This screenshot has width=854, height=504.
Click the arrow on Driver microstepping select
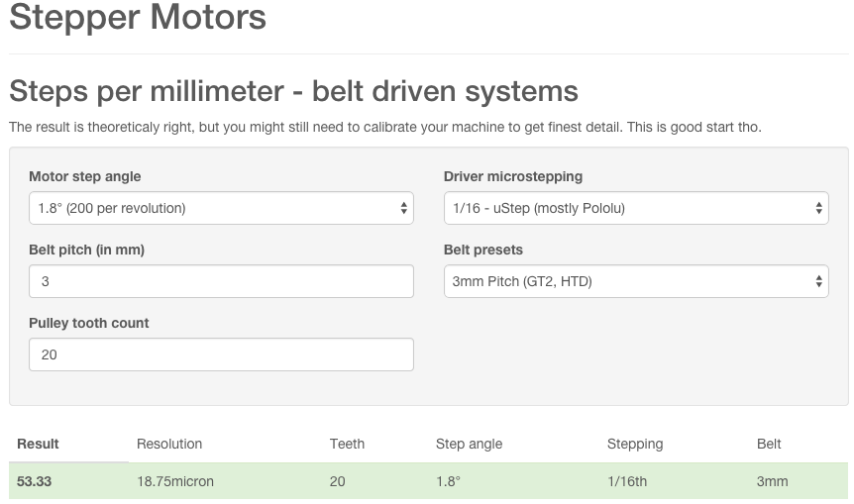(818, 208)
